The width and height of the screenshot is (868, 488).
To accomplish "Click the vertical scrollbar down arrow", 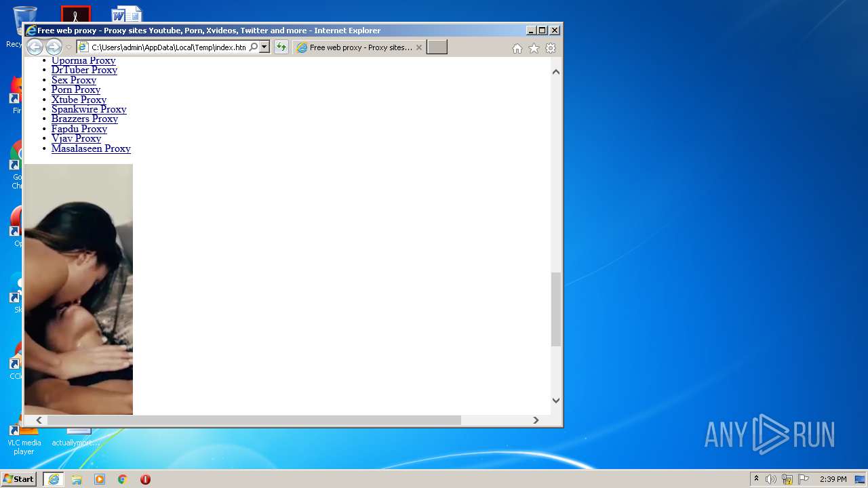I will [556, 400].
